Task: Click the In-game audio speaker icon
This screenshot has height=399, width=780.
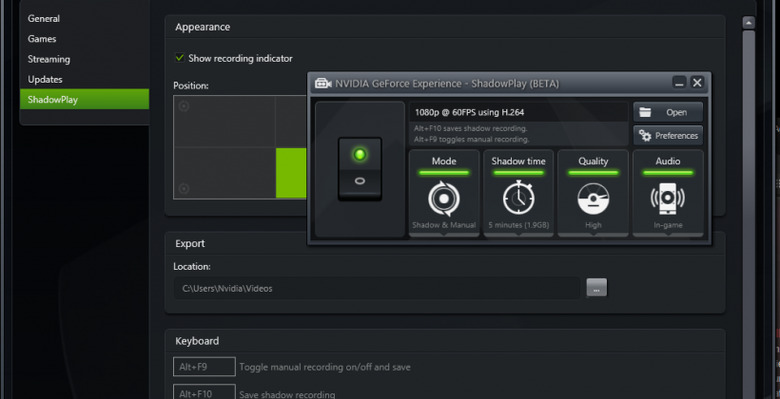Action: click(x=668, y=199)
